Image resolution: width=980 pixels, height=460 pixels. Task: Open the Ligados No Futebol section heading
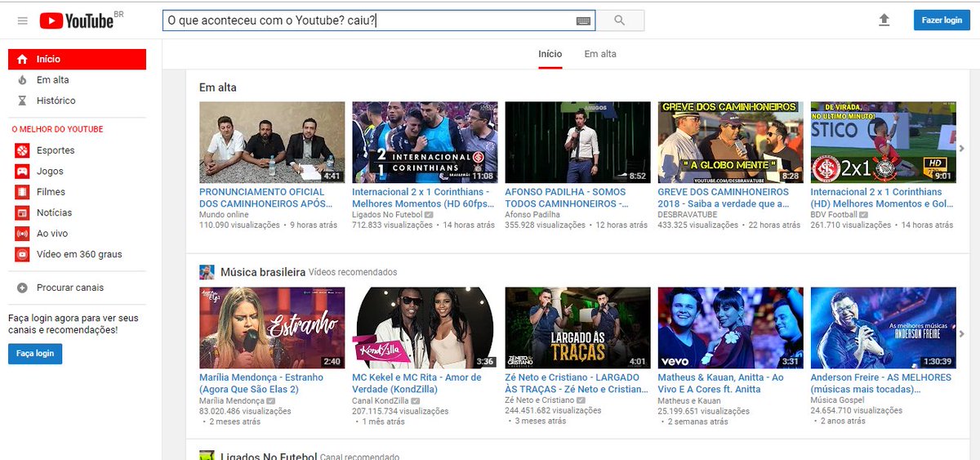[x=269, y=456]
